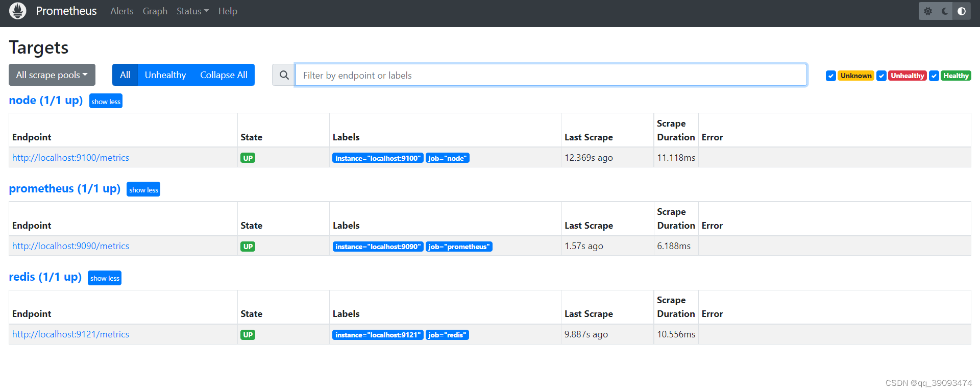This screenshot has width=980, height=392.
Task: Select the auto theme half-circle icon
Action: coord(962,11)
